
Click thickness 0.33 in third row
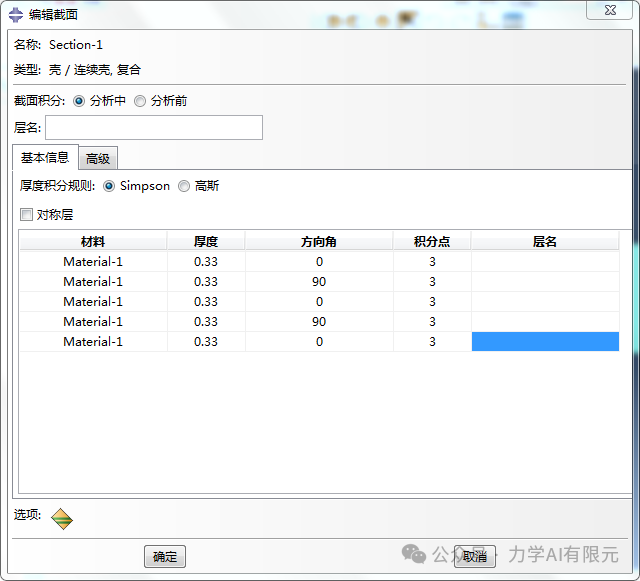pyautogui.click(x=206, y=302)
